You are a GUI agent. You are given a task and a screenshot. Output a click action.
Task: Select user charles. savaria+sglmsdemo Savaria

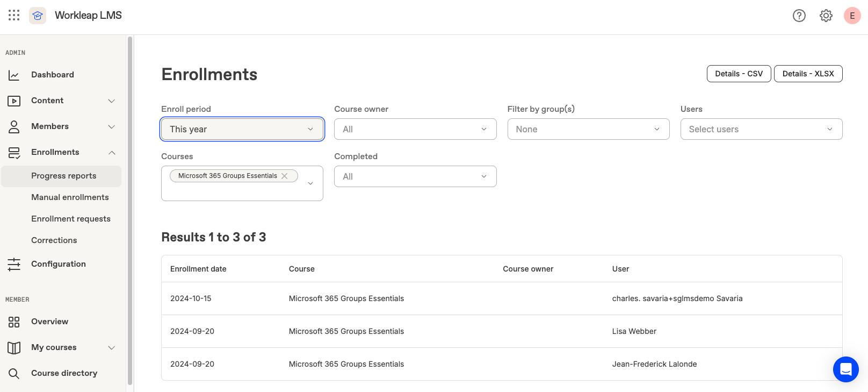coord(677,298)
